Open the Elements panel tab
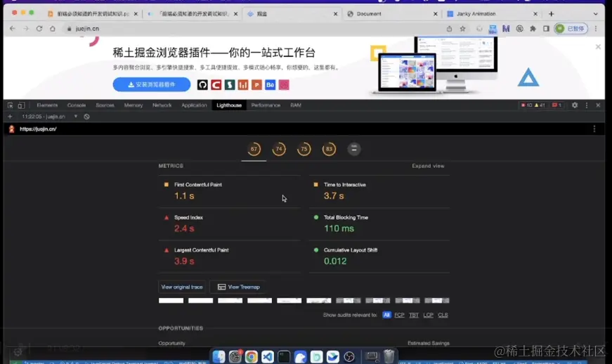Image resolution: width=612 pixels, height=364 pixels. point(47,105)
